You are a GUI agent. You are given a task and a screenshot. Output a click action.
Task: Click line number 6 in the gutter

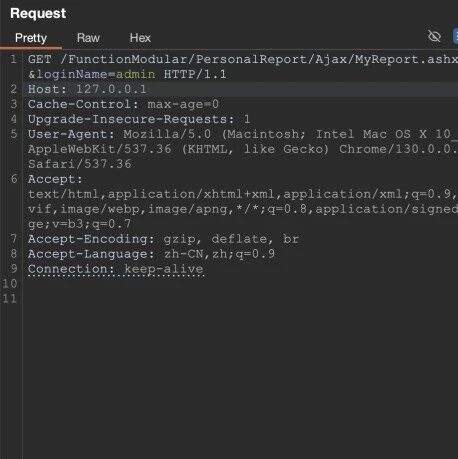[14, 179]
